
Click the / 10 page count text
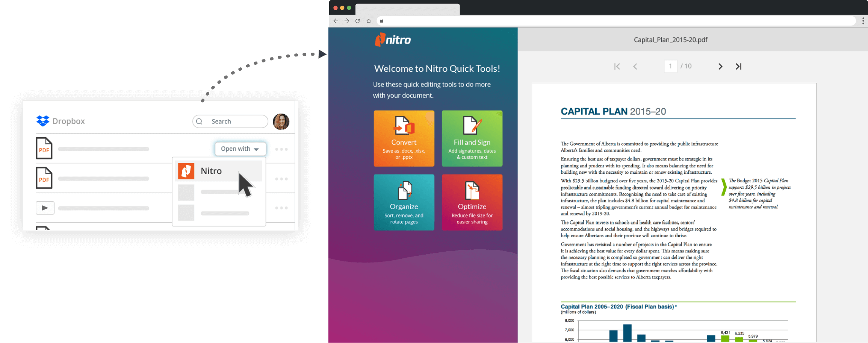click(686, 66)
